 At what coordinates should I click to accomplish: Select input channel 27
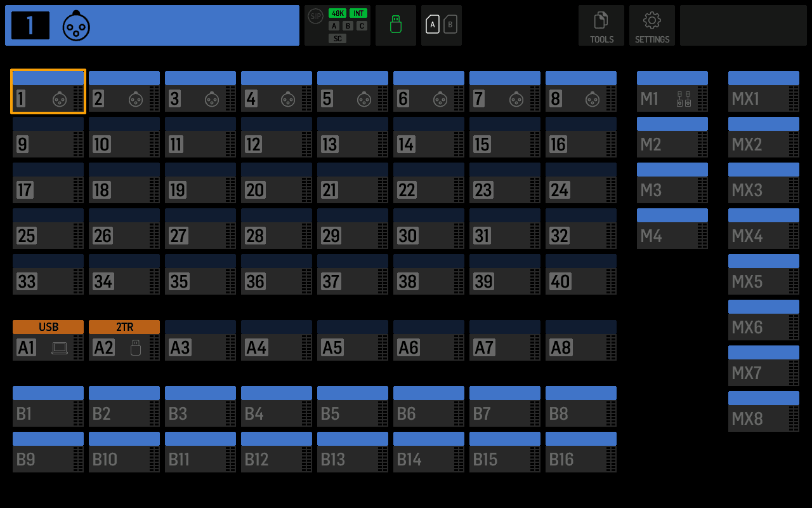[x=200, y=229]
